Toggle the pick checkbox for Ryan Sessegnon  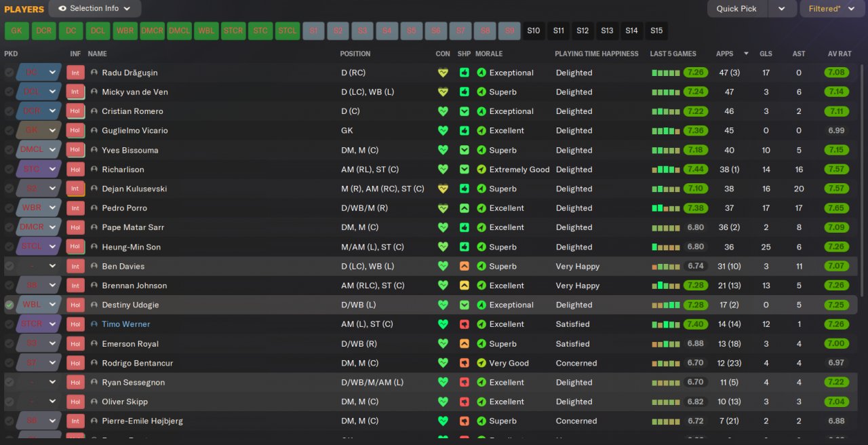point(9,382)
